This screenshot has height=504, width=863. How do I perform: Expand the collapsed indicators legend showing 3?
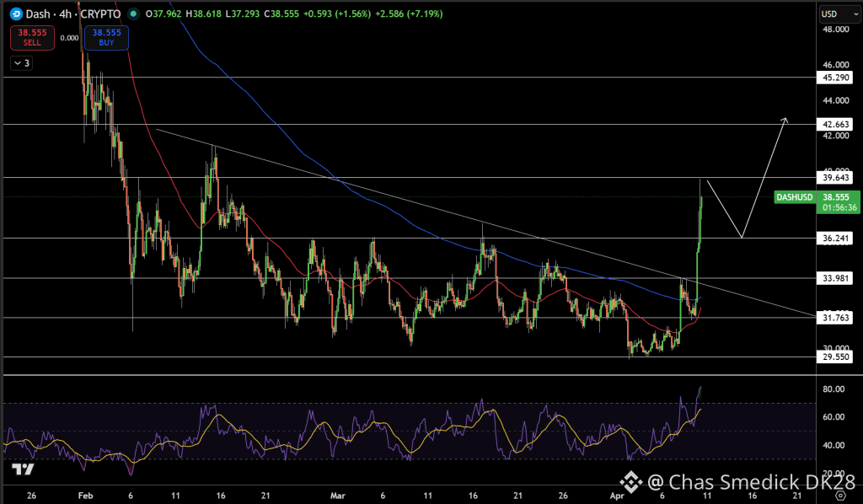click(x=21, y=63)
